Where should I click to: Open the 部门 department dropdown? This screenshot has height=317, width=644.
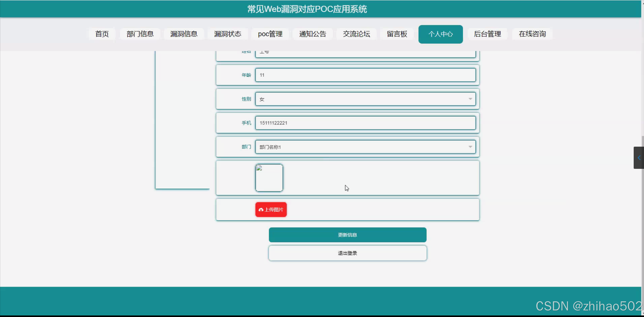pyautogui.click(x=470, y=147)
